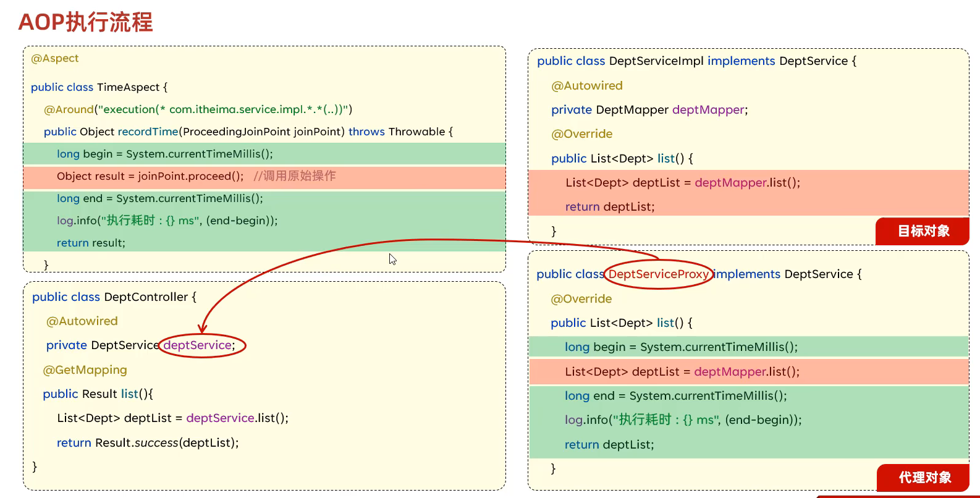This screenshot has height=498, width=980.
Task: Click the @GetMapping annotation
Action: (x=85, y=370)
